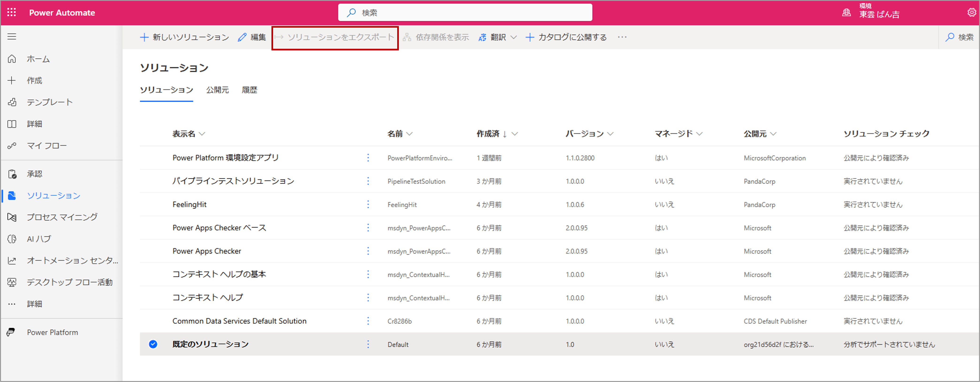Screen dimensions: 980x382
Task: Open the app launcher waffle icon
Action: [11, 13]
